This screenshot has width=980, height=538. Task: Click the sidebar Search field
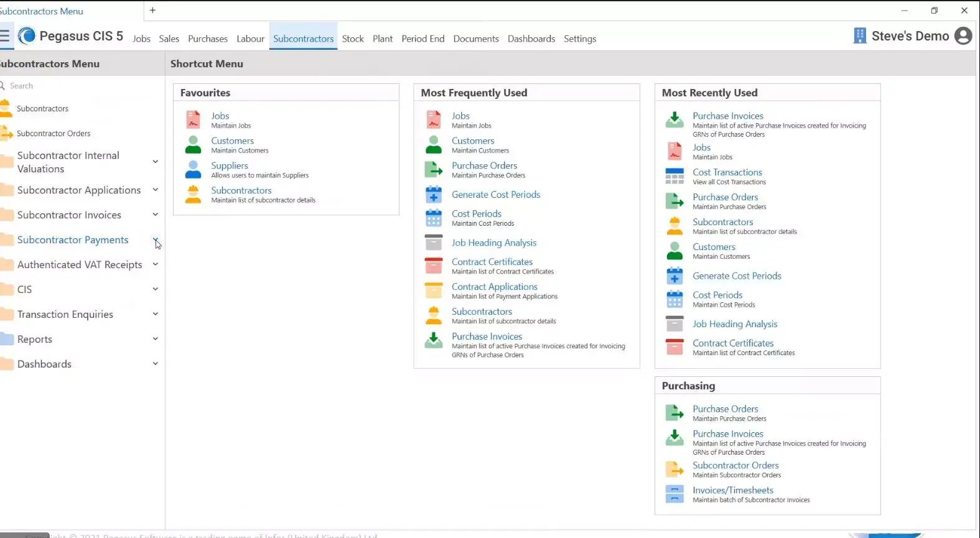coord(81,86)
